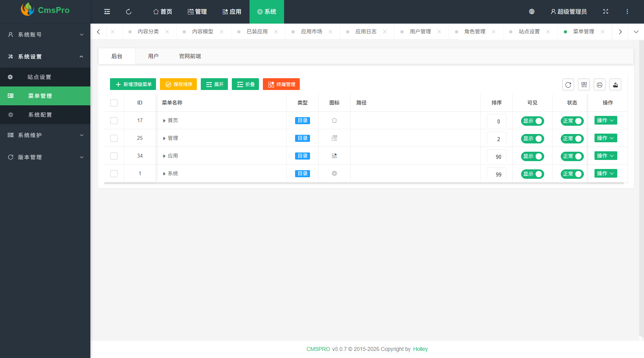This screenshot has height=358, width=644.
Task: Close the 应用日志 tab
Action: [385, 32]
